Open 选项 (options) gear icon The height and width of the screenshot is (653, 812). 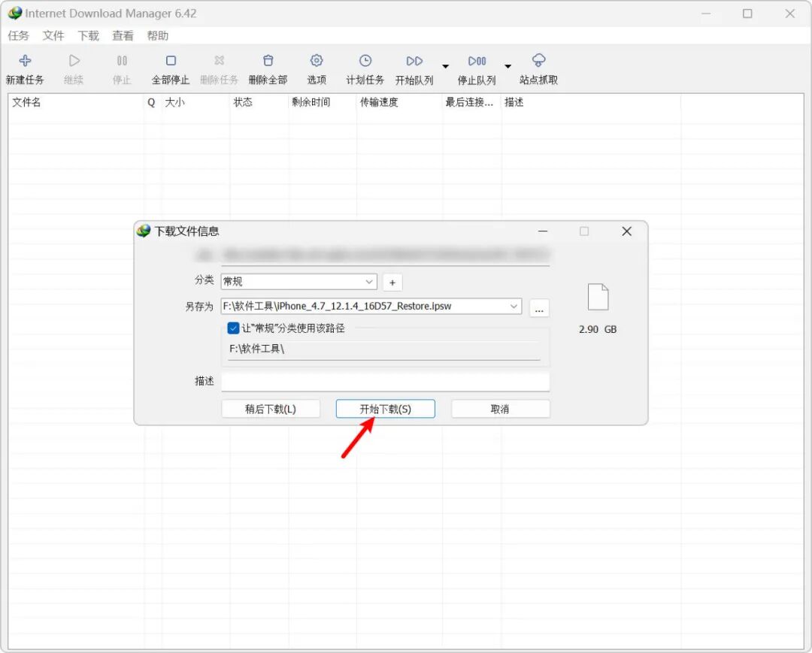point(317,61)
